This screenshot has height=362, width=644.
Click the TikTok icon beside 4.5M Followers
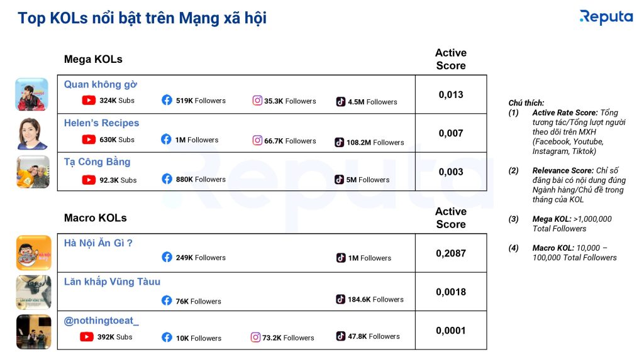pyautogui.click(x=341, y=101)
